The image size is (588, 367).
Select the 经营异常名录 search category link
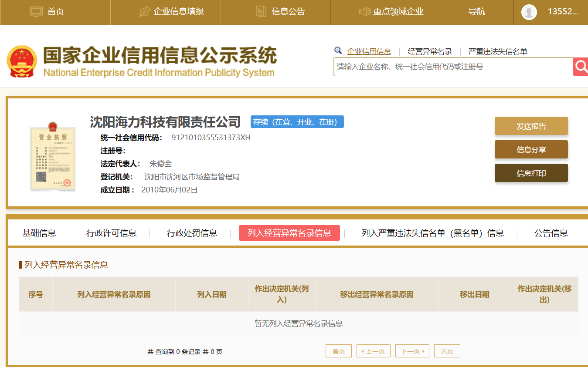click(x=430, y=51)
